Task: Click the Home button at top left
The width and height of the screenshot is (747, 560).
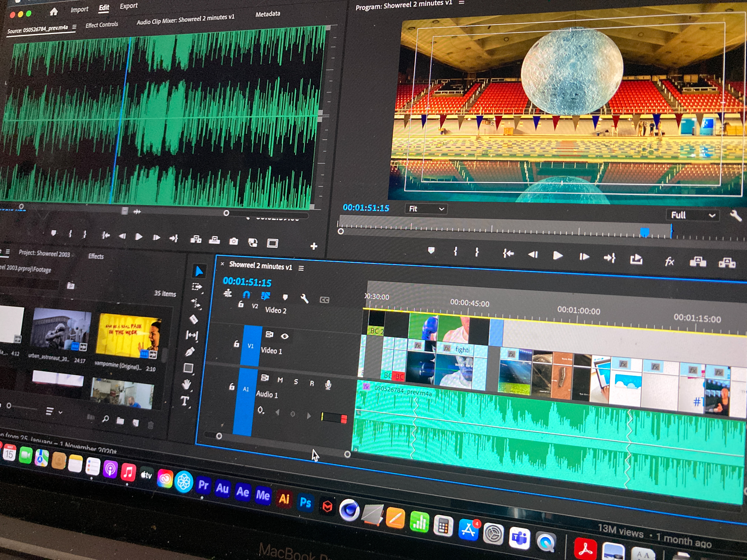Action: coord(54,12)
